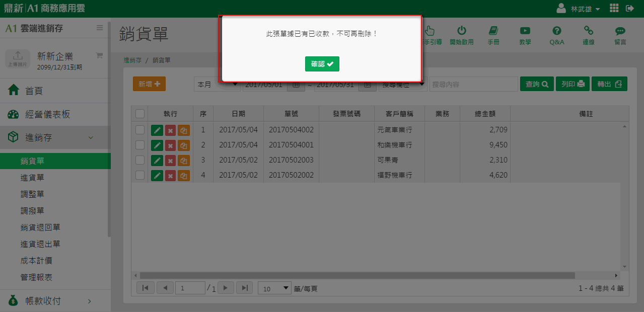
Task: Delete order 20170504001 with the red X icon
Action: [x=171, y=145]
